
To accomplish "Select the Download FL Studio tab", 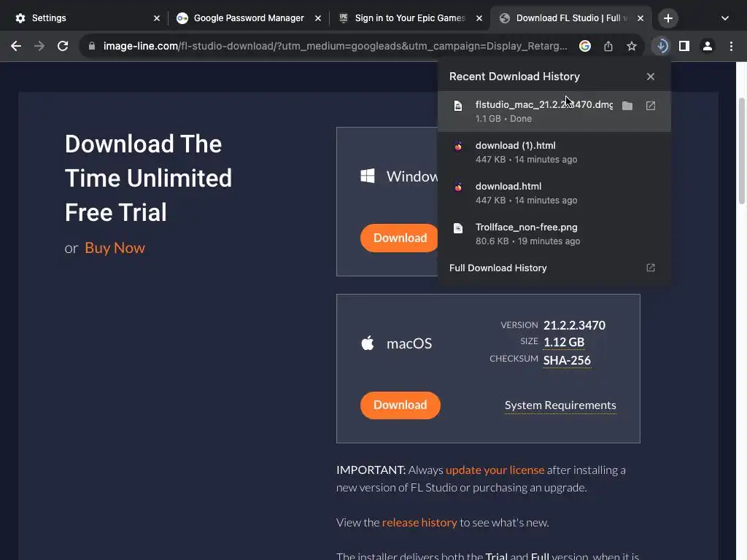I will tap(570, 18).
